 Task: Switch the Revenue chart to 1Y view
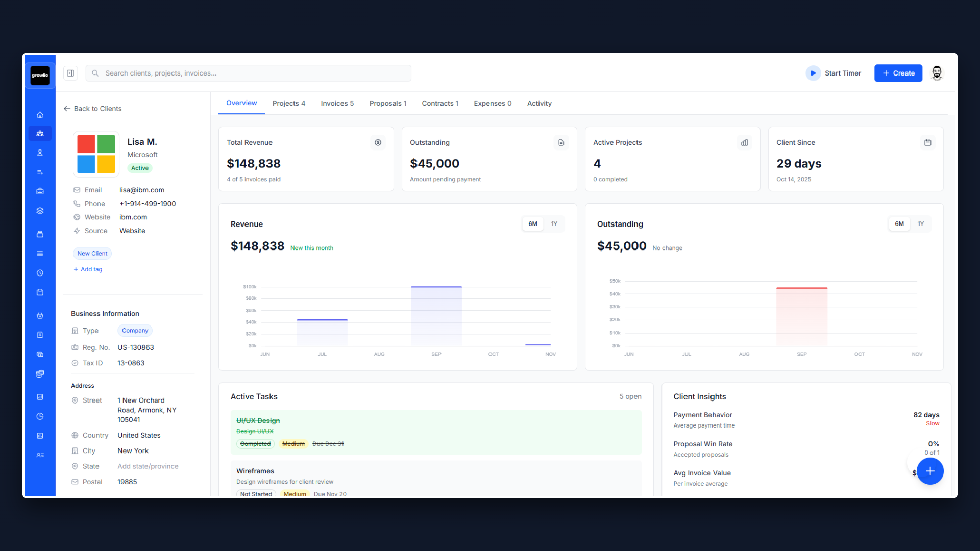[554, 223]
